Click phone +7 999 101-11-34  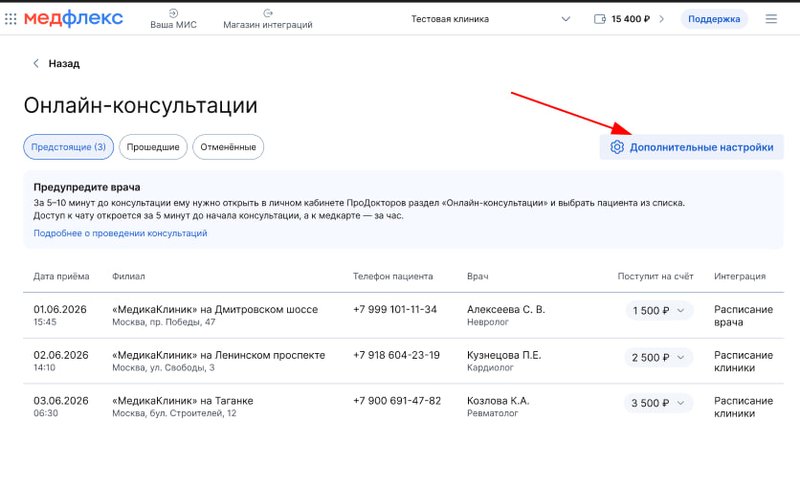pos(395,310)
